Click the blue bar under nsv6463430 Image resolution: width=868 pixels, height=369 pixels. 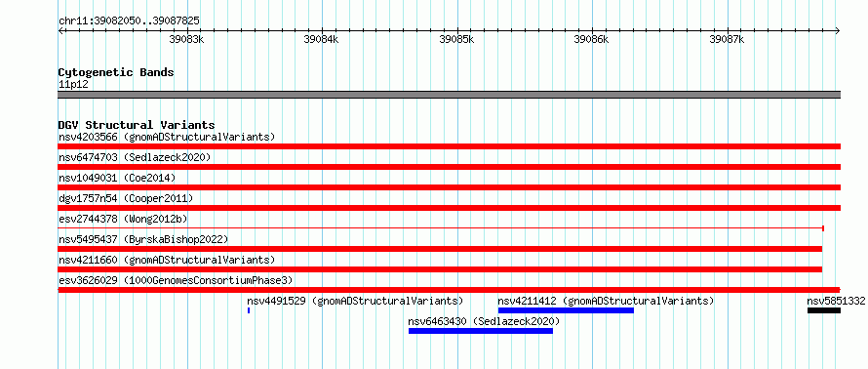481,331
